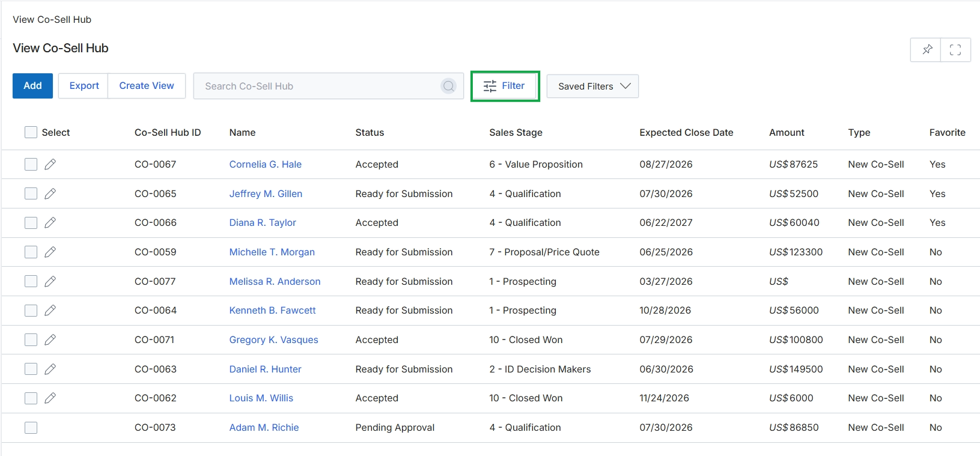
Task: Click the pin icon at top right
Action: point(927,50)
